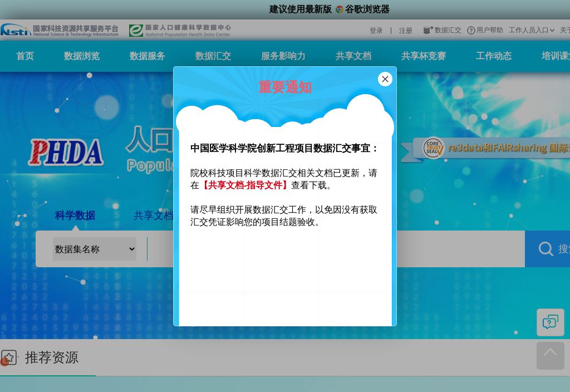Click the question-mark 用户帮助 help icon
This screenshot has width=570, height=392.
tap(471, 31)
